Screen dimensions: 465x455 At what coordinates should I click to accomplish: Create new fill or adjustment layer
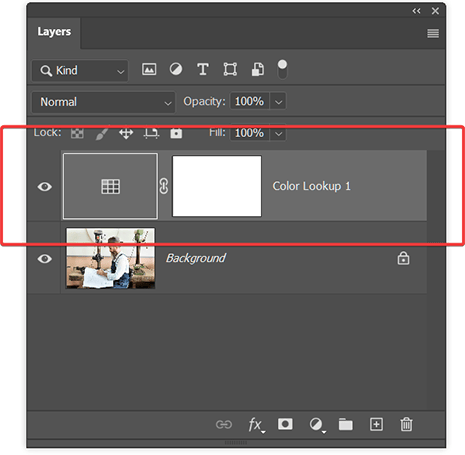pos(317,425)
